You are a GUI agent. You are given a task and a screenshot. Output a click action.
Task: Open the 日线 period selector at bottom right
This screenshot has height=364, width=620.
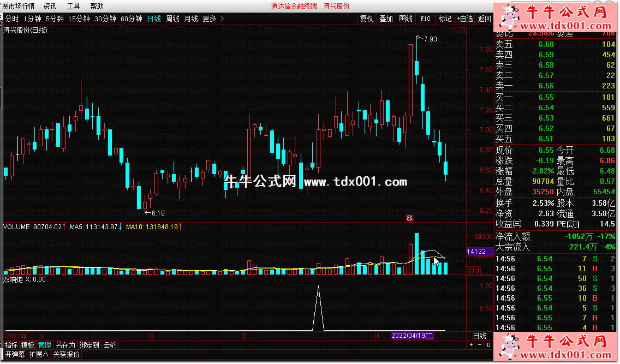tap(479, 336)
